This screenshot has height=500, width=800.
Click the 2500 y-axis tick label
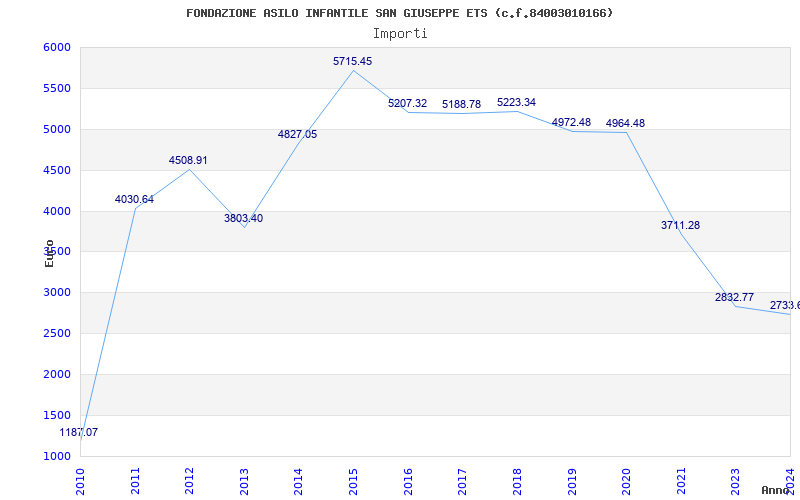[57, 333]
